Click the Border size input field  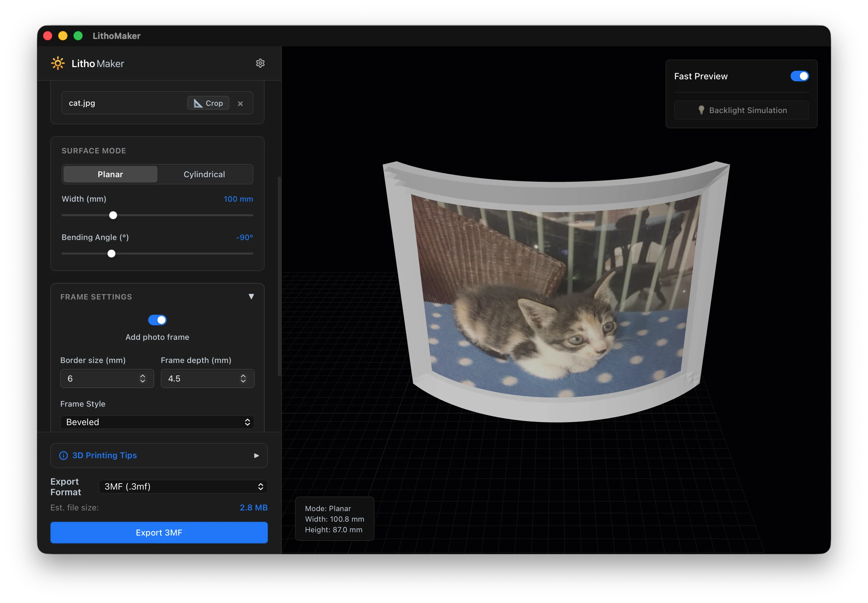click(x=107, y=379)
